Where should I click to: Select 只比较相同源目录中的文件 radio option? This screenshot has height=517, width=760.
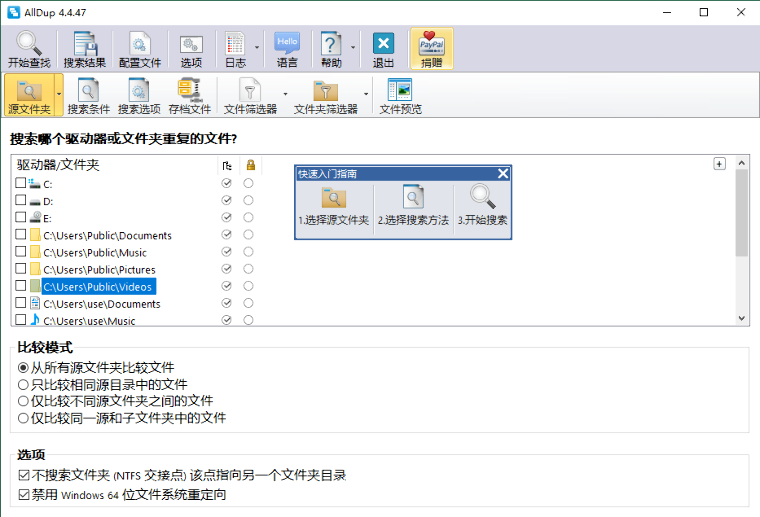[23, 384]
